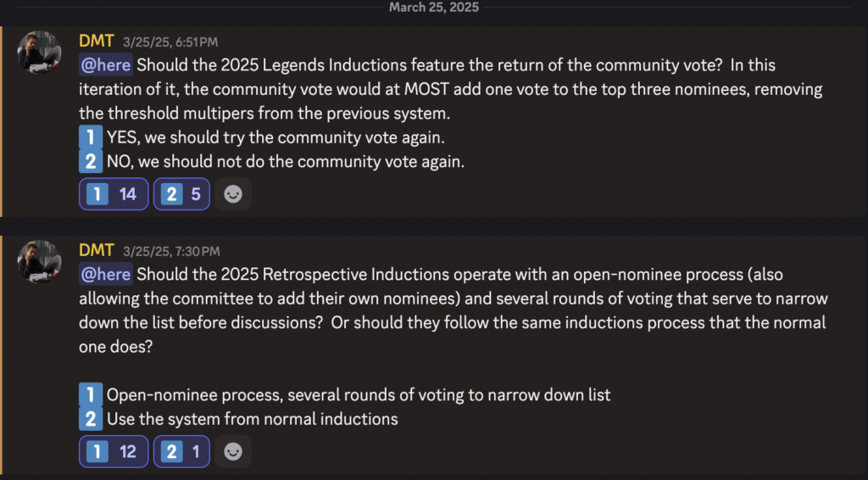The image size is (868, 480).
Task: Click the 2 emoji beside the NO option
Action: point(91,161)
